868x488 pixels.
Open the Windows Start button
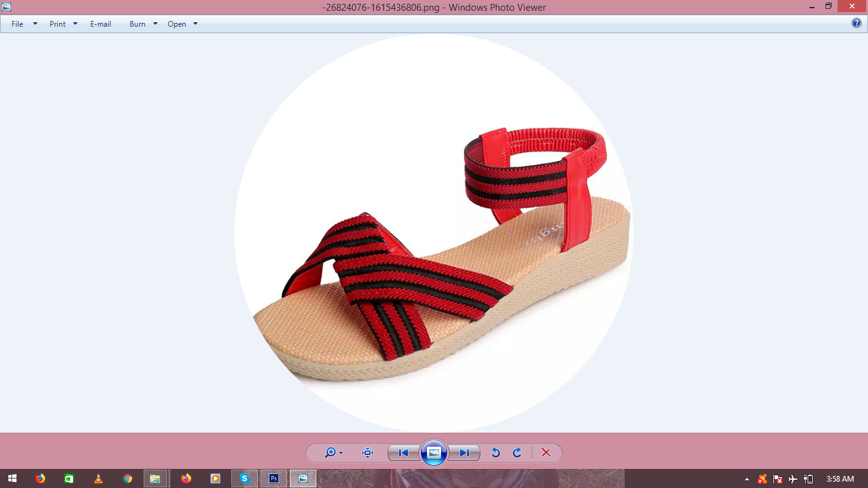(x=12, y=478)
